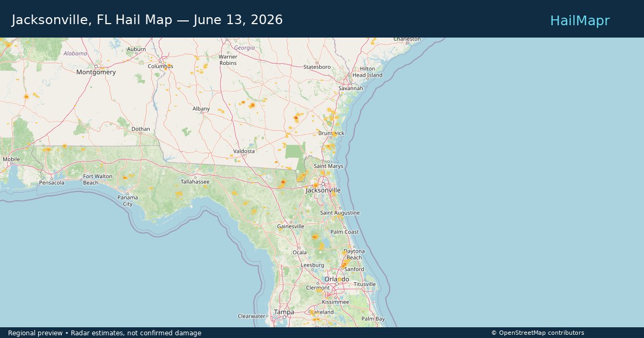Click the Alabama state label
Image resolution: width=644 pixels, height=338 pixels.
(75, 53)
